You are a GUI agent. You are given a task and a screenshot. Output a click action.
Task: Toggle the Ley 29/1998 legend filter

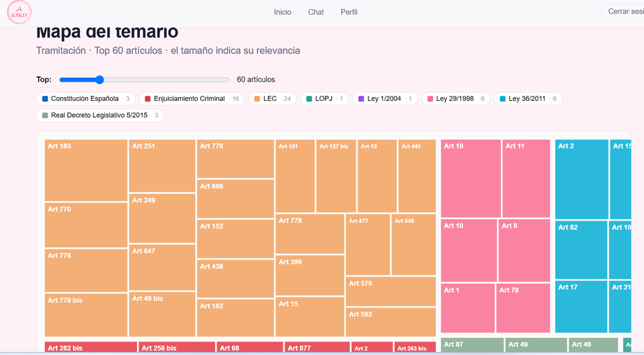pyautogui.click(x=456, y=99)
